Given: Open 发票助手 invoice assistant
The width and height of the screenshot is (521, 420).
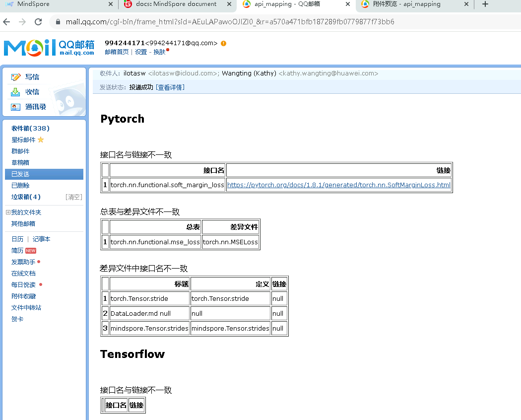Looking at the screenshot, I should 23,262.
